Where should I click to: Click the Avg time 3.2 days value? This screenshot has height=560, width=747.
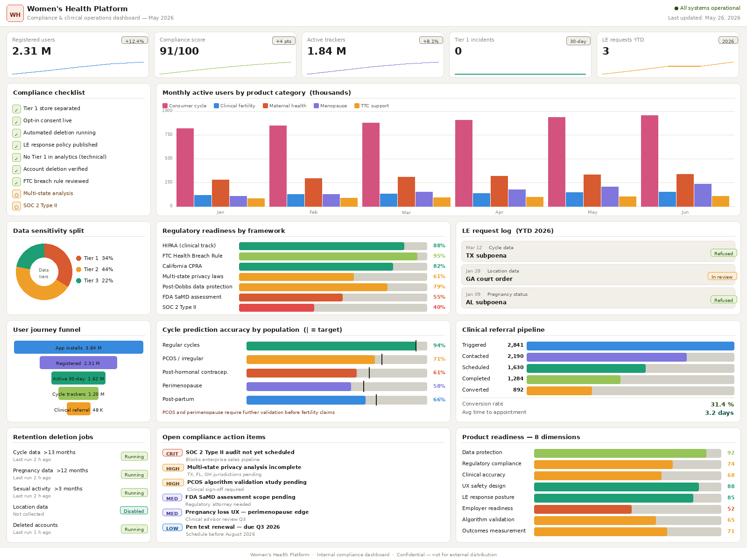(x=719, y=413)
